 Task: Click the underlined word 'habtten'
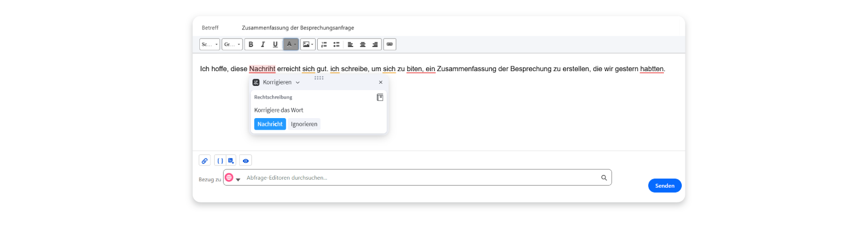pyautogui.click(x=652, y=69)
